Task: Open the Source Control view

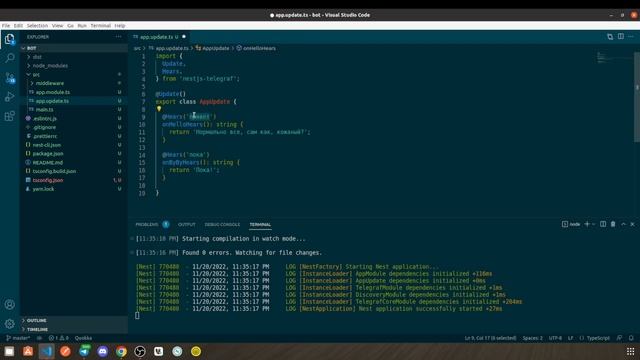Action: [x=10, y=78]
